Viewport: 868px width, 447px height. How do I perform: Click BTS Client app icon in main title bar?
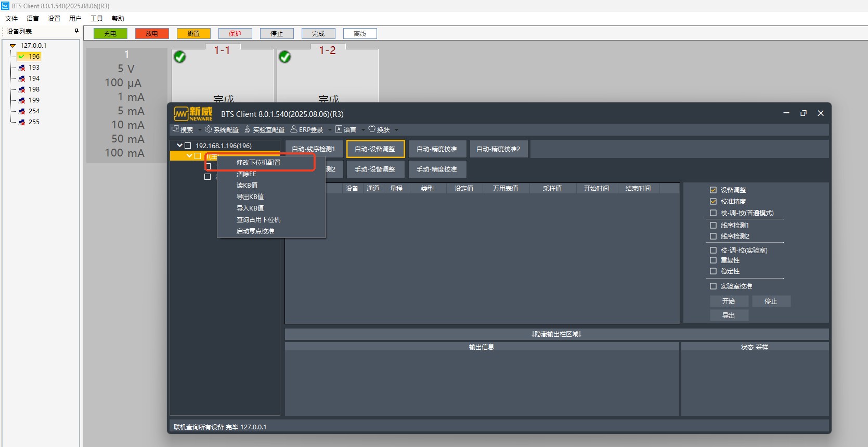tap(5, 6)
